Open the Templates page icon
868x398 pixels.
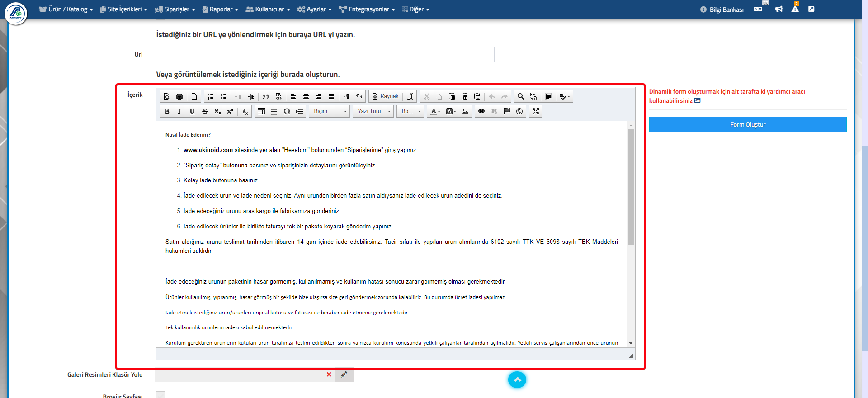194,96
